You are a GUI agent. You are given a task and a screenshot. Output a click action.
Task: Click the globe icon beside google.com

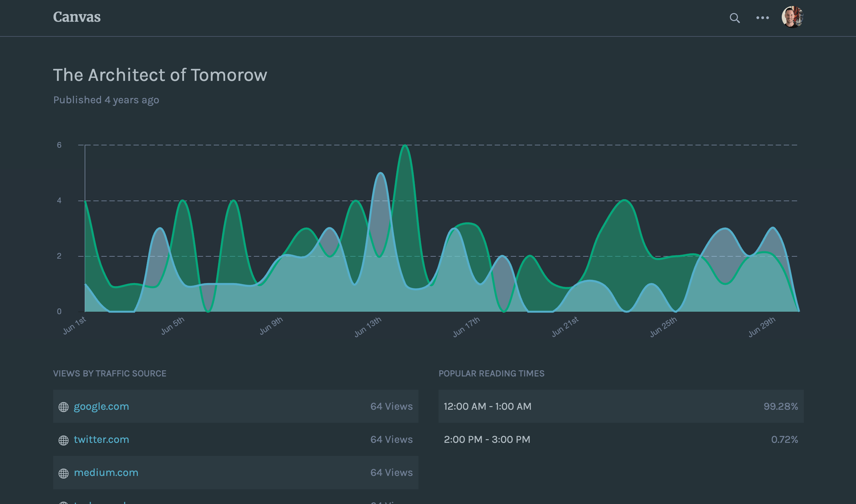click(64, 407)
